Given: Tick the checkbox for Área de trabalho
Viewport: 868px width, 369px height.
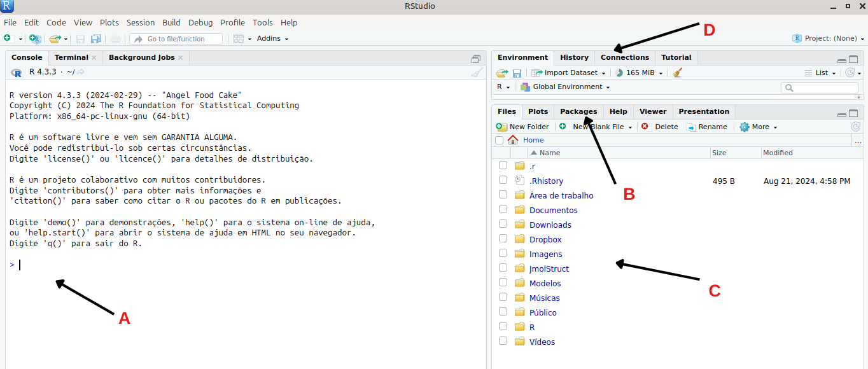Looking at the screenshot, I should pyautogui.click(x=503, y=195).
